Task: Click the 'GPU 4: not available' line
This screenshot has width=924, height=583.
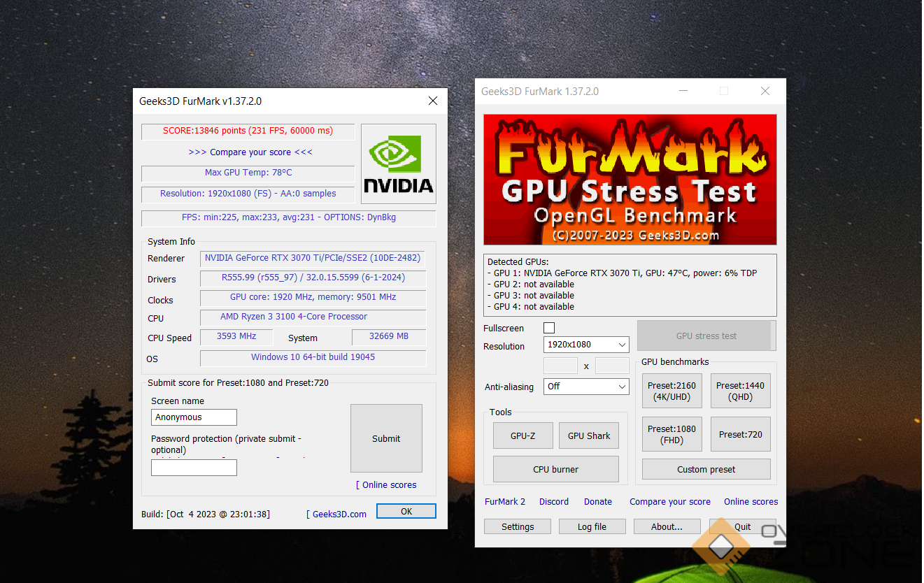Action: (531, 307)
